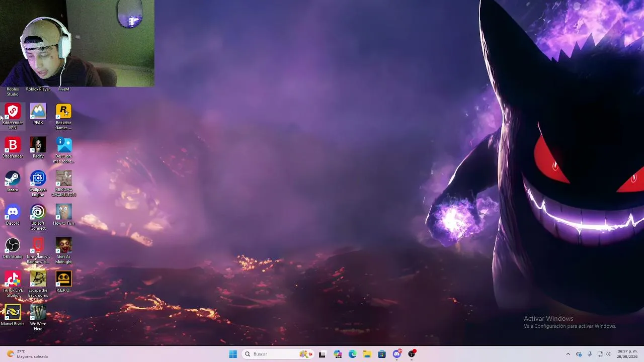The image size is (644, 362).
Task: Click the microphone tray icon
Action: [590, 354]
